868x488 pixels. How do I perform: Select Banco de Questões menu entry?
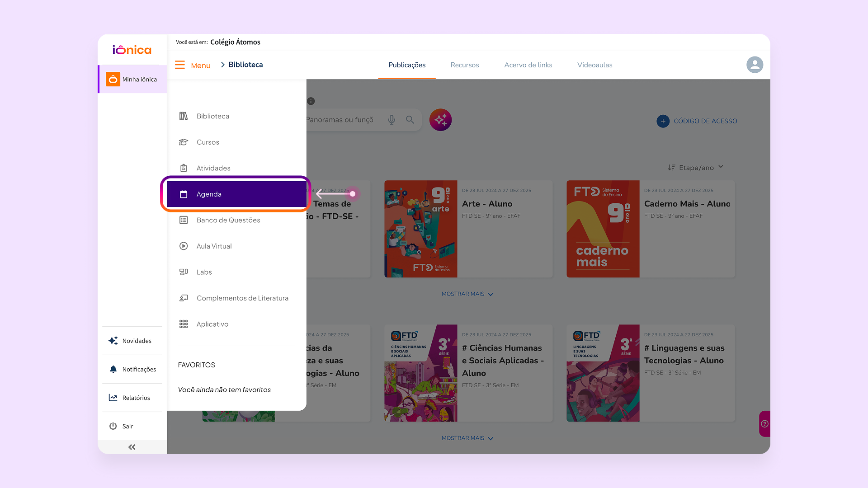237,220
